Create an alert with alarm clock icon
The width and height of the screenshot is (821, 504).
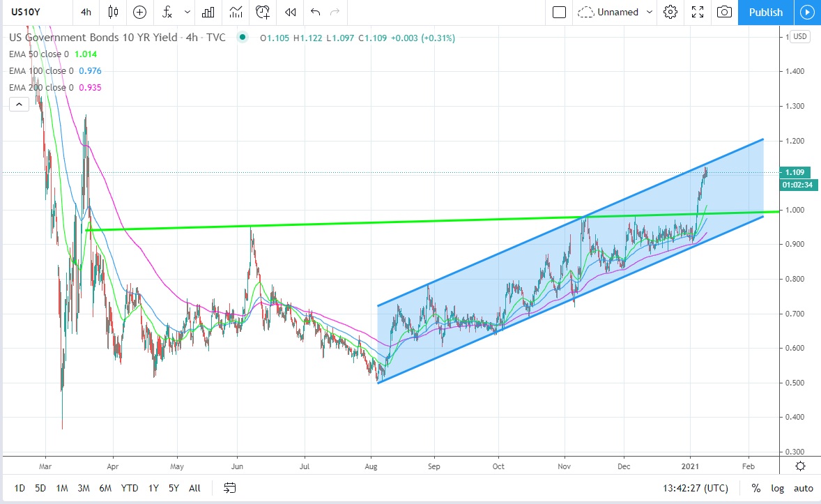[263, 12]
